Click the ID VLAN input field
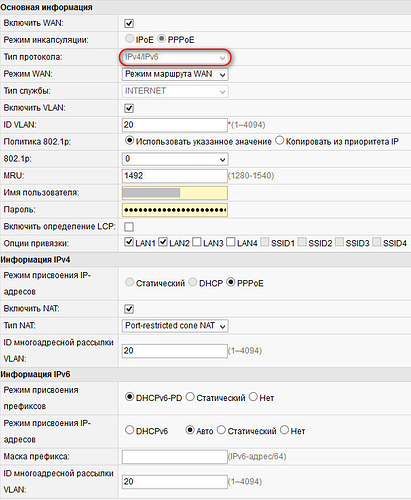Screen dimensions: 411x500 [x=175, y=125]
